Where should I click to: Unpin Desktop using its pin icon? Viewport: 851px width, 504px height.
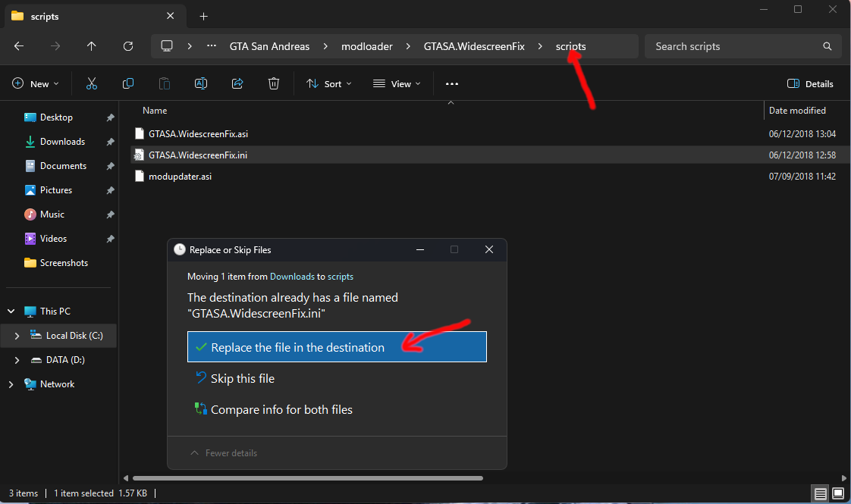point(110,117)
